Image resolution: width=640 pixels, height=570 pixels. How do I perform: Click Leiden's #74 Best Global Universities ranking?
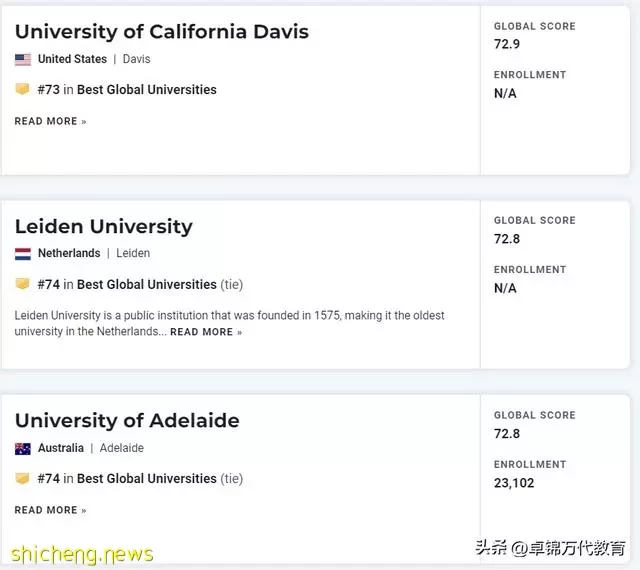click(x=140, y=284)
